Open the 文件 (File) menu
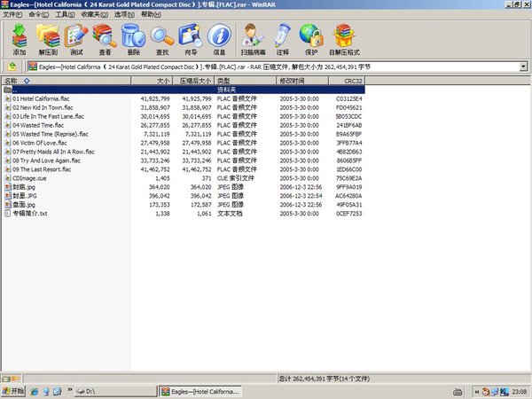 pos(12,14)
